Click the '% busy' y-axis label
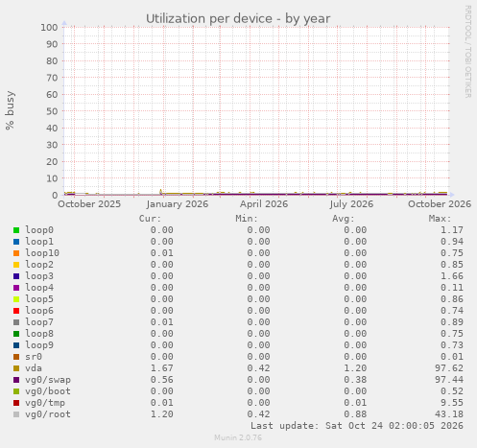Screen dimensions: 477x448 [x=10, y=110]
